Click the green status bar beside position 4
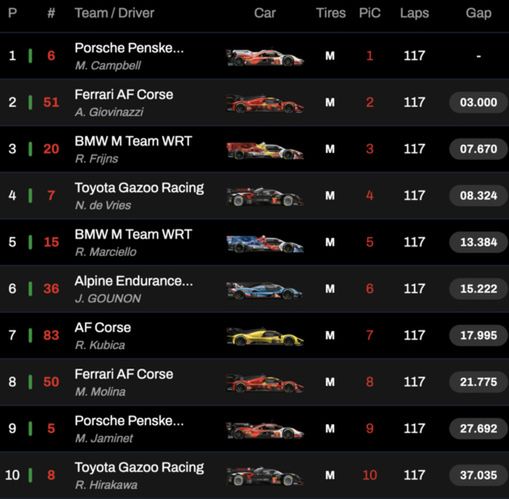 click(x=30, y=195)
